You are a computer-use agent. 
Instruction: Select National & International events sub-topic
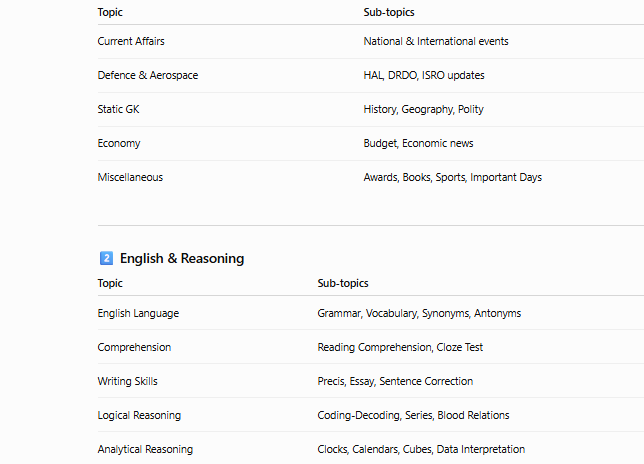436,41
